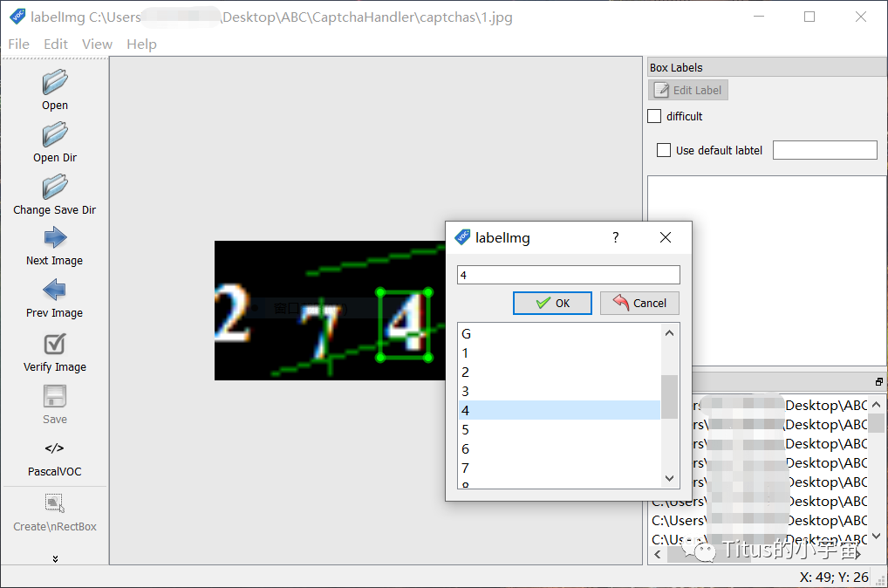Go to Next Image

pyautogui.click(x=55, y=246)
